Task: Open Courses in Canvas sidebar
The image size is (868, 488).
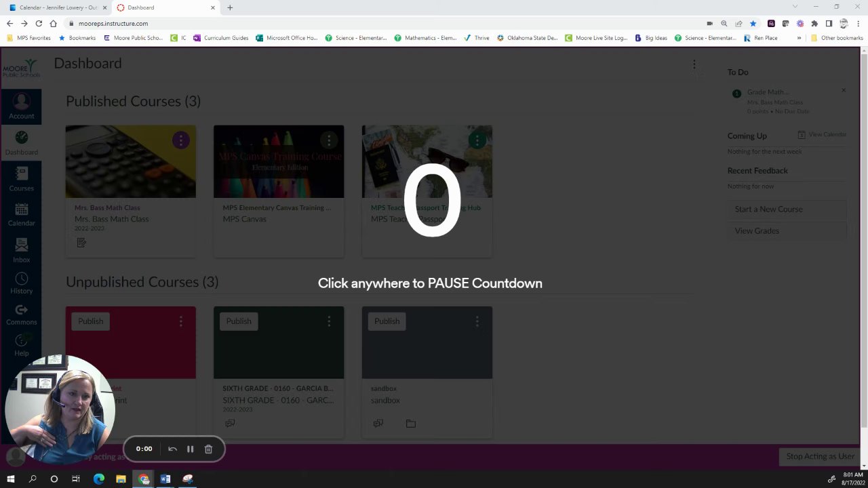Action: click(21, 179)
